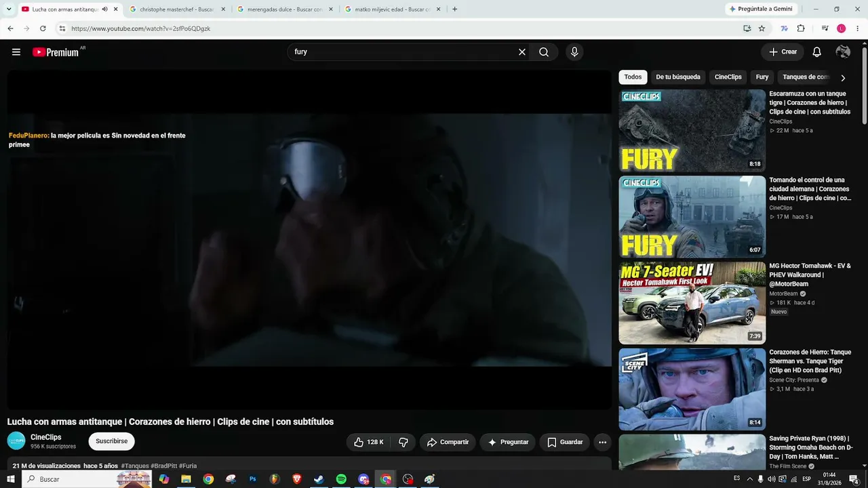Launch Photoshop from the taskbar
868x488 pixels.
[253, 479]
